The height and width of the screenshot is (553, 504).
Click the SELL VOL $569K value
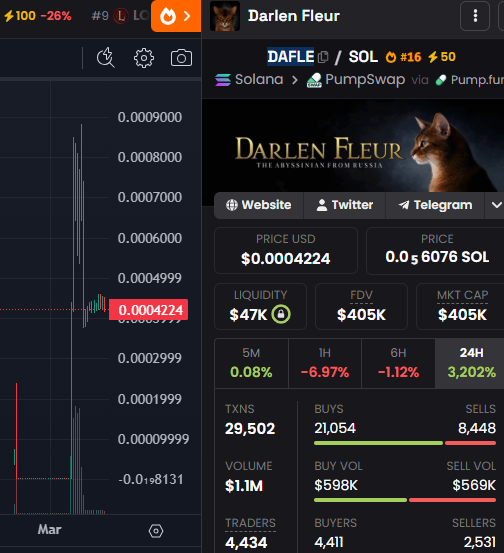click(x=474, y=486)
